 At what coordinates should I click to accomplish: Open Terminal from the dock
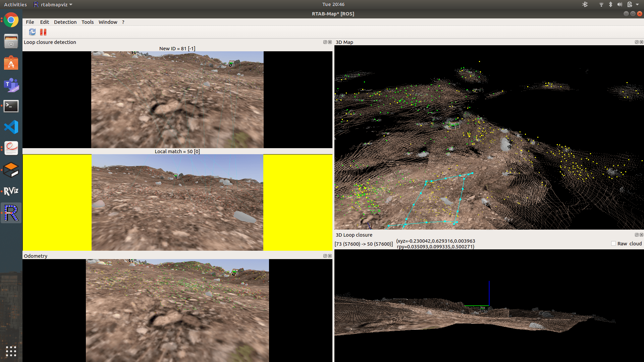point(11,106)
